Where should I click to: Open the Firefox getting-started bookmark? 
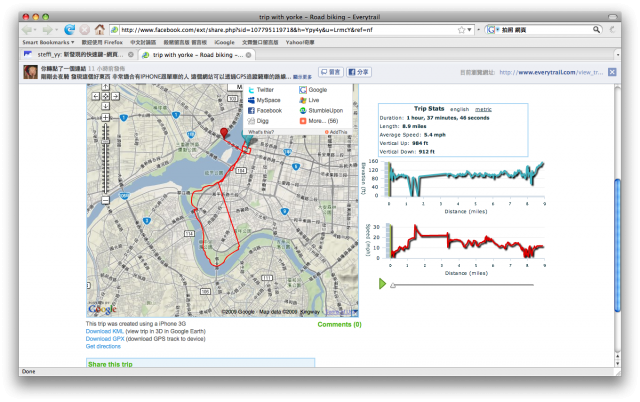[x=102, y=42]
